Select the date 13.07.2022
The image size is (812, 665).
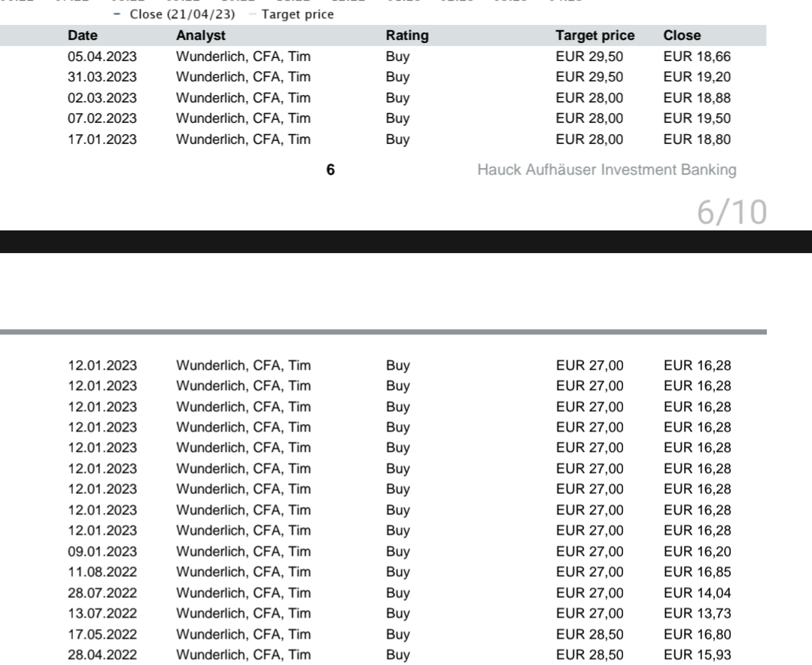pos(102,613)
